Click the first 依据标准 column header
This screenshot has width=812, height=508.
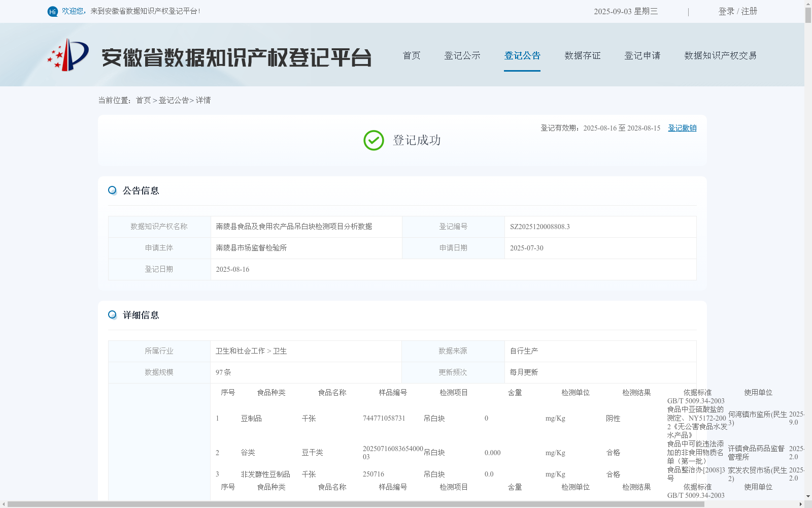pos(697,393)
